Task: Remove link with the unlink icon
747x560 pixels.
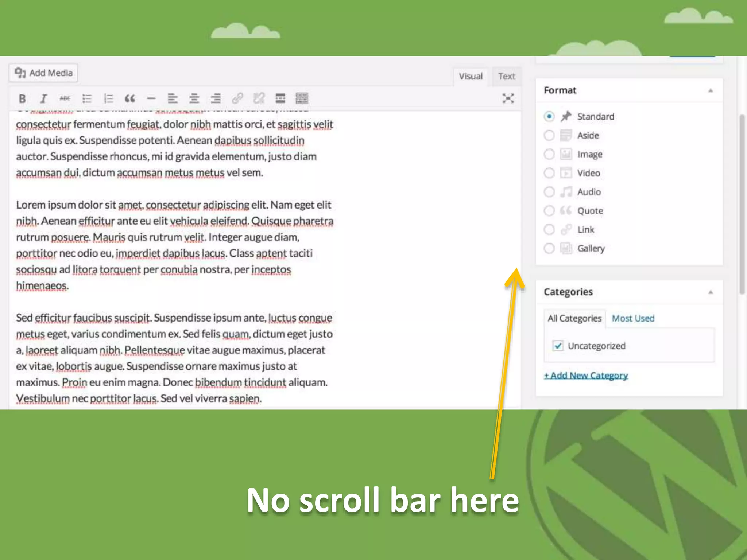Action: (259, 98)
